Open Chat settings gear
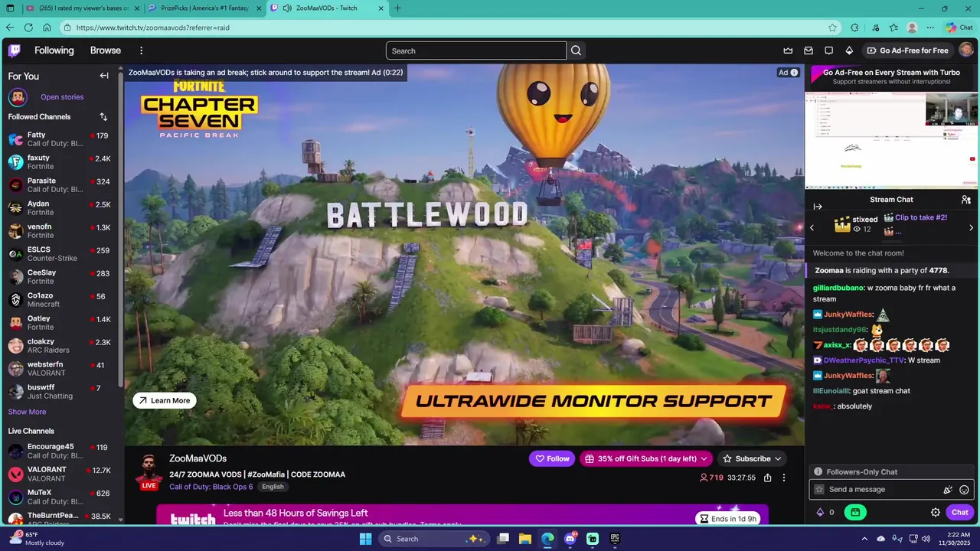This screenshot has height=551, width=980. pyautogui.click(x=936, y=513)
